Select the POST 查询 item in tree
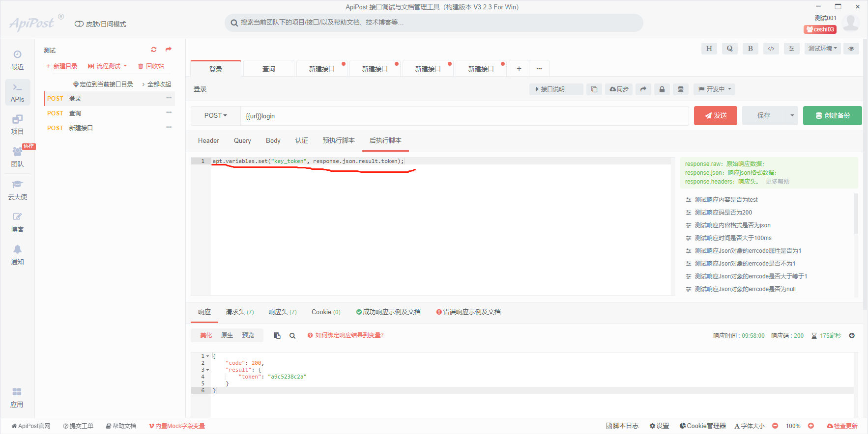The width and height of the screenshot is (868, 434). coord(109,113)
